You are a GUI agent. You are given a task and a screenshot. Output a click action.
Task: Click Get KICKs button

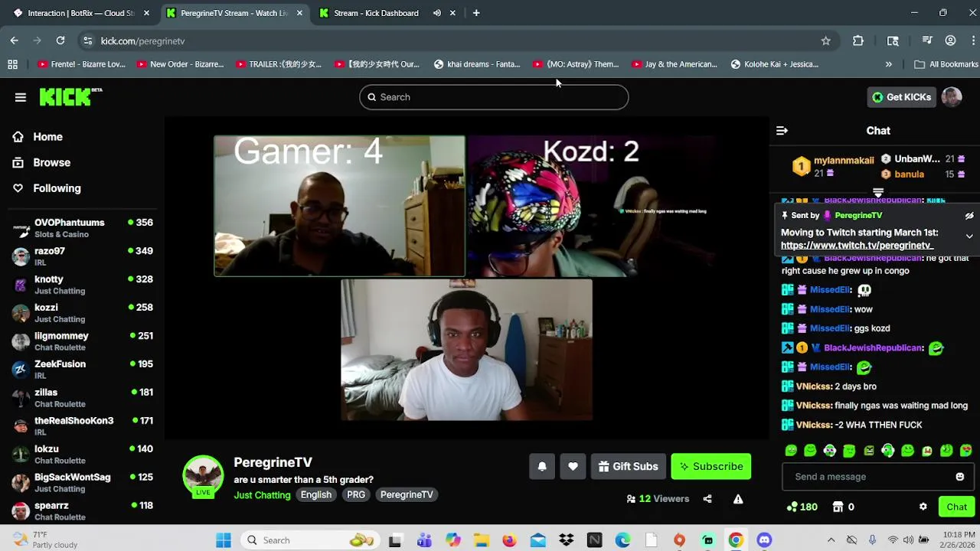point(901,97)
